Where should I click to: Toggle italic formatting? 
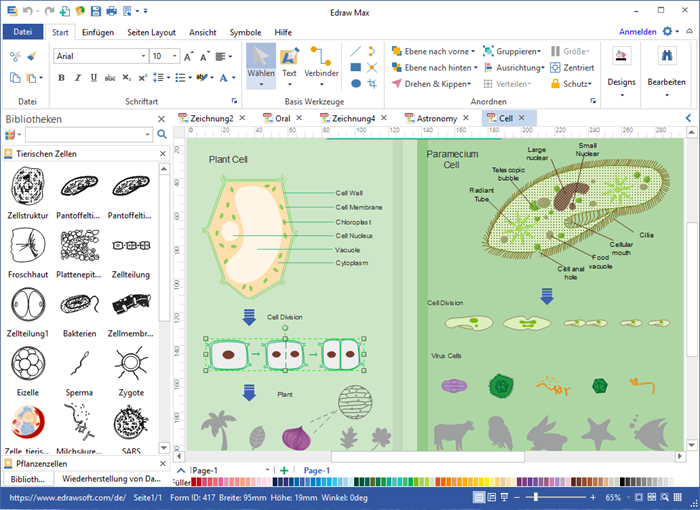pos(76,78)
